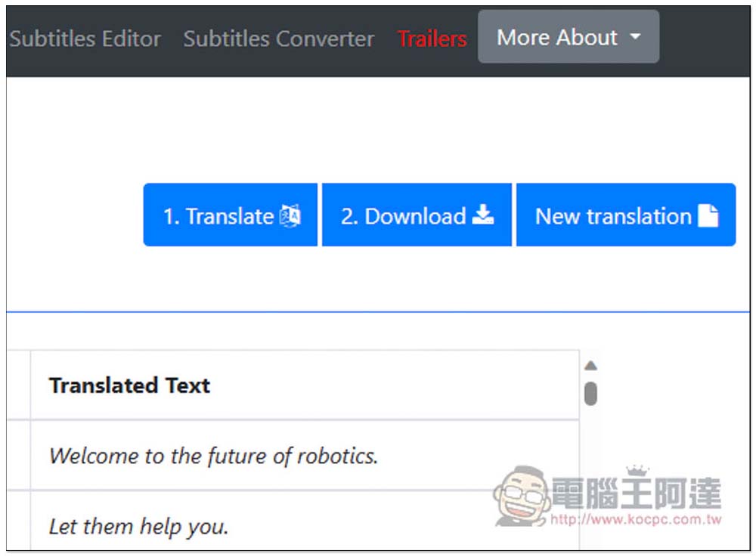This screenshot has height=557, width=756.
Task: Click the 電腦王阿達 watermark text
Action: (x=635, y=494)
